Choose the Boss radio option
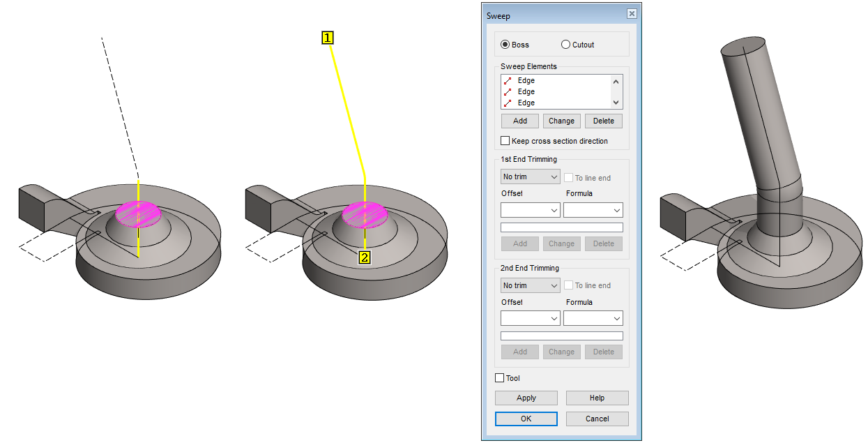 [505, 45]
